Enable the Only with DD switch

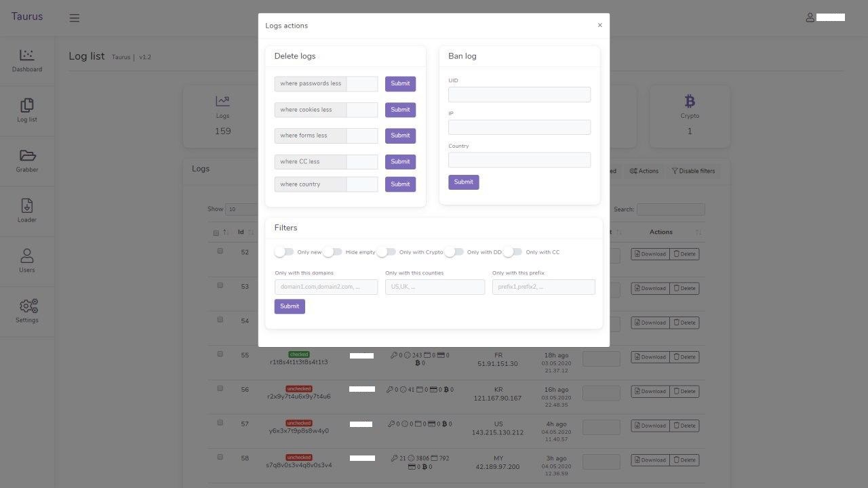454,252
